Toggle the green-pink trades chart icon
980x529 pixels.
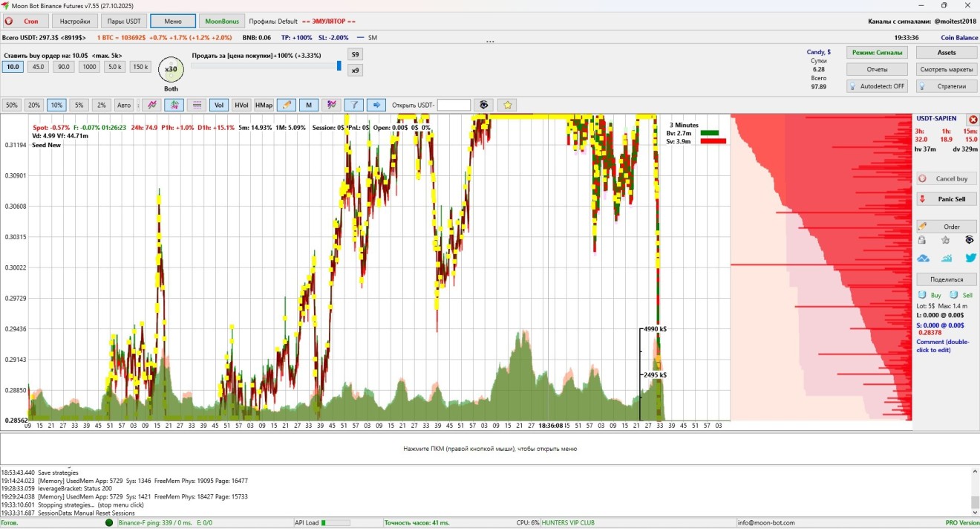pos(174,105)
